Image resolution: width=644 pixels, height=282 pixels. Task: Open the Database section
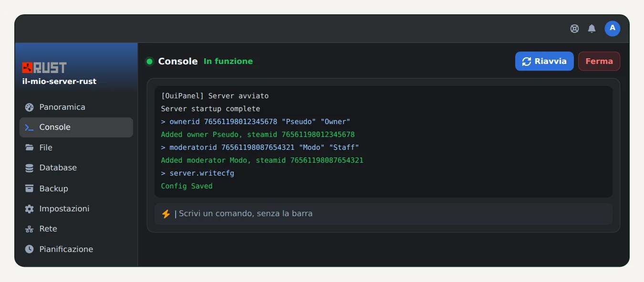click(76, 168)
